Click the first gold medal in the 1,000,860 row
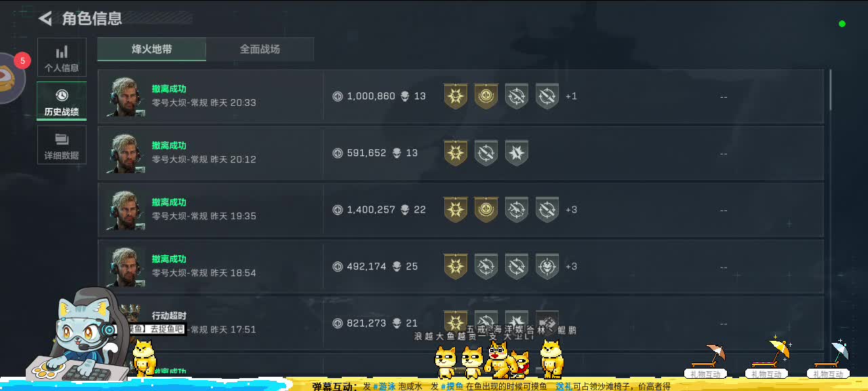 [x=456, y=96]
